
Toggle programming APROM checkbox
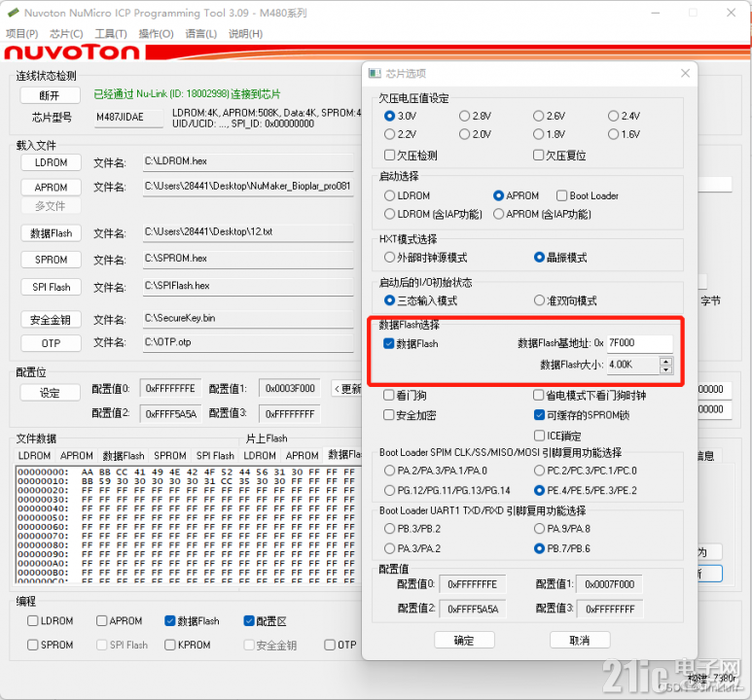click(120, 621)
